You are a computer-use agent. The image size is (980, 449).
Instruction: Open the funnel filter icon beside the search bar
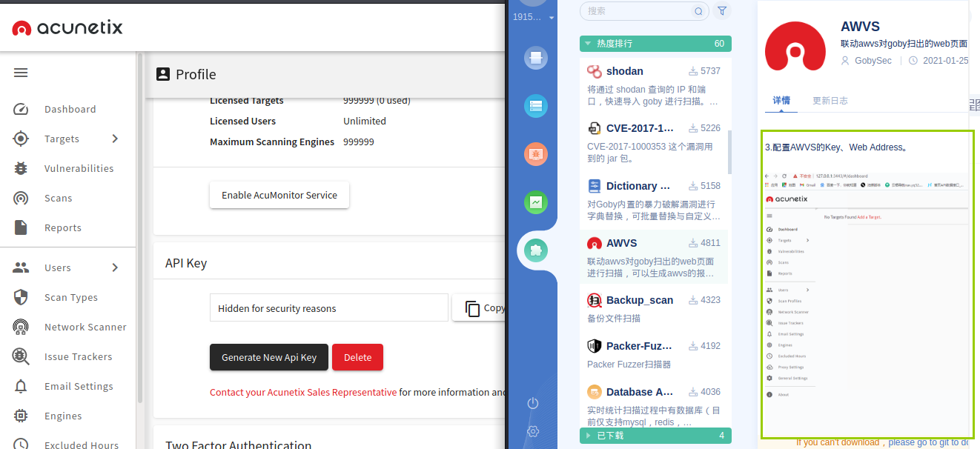(x=721, y=11)
